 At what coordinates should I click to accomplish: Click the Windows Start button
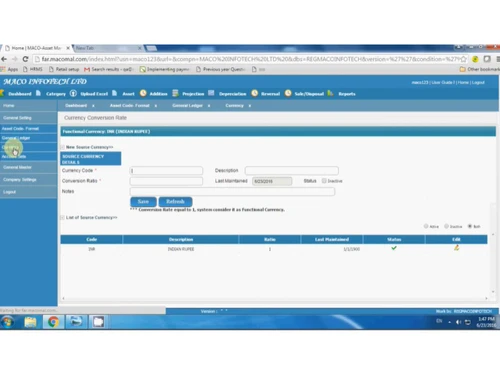[7, 322]
